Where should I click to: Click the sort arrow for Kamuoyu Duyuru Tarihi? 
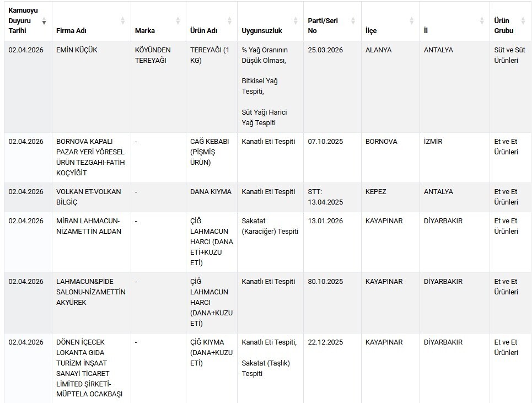point(44,21)
